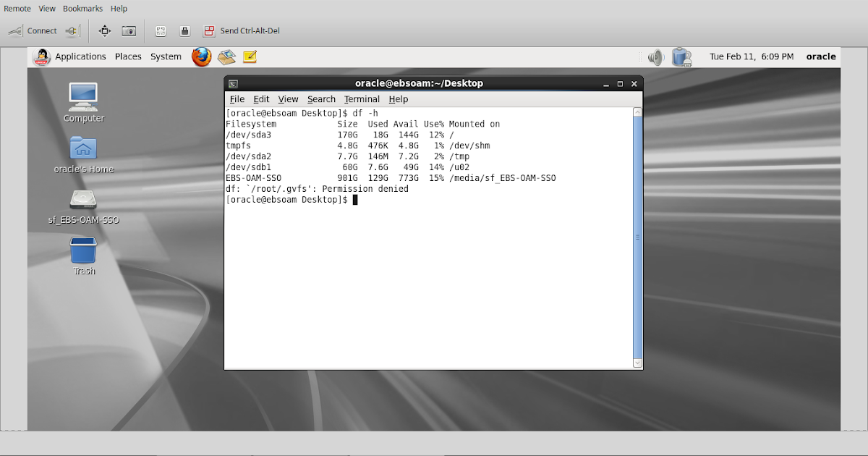This screenshot has width=868, height=456.
Task: Click the Send Ctrl-Alt-Del icon
Action: [208, 31]
